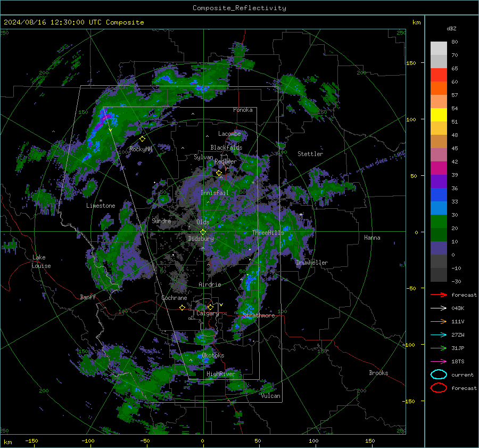
Task: Click the HighRiver town label
Action: 221,374
